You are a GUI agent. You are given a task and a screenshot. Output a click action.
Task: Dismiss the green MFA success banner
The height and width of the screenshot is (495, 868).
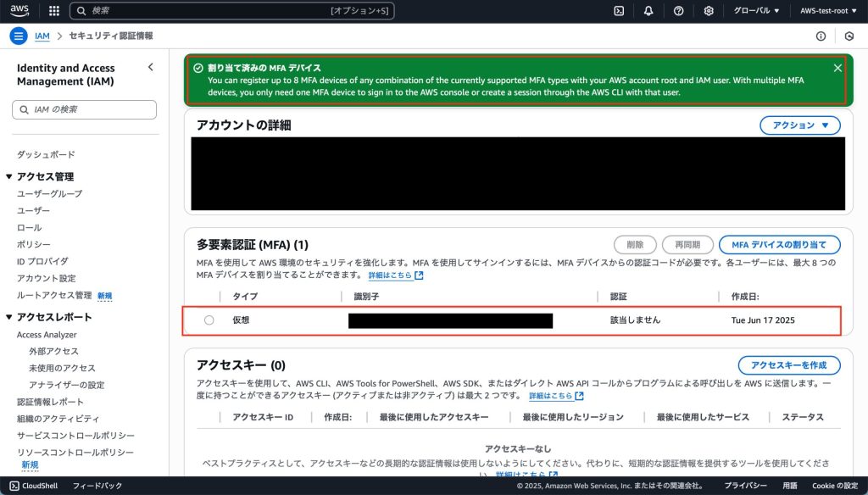(x=837, y=68)
